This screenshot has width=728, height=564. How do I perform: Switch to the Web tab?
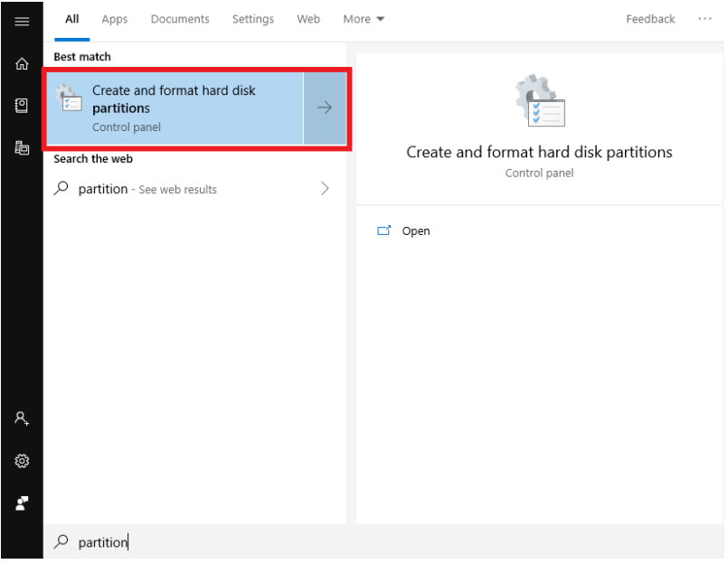[308, 19]
